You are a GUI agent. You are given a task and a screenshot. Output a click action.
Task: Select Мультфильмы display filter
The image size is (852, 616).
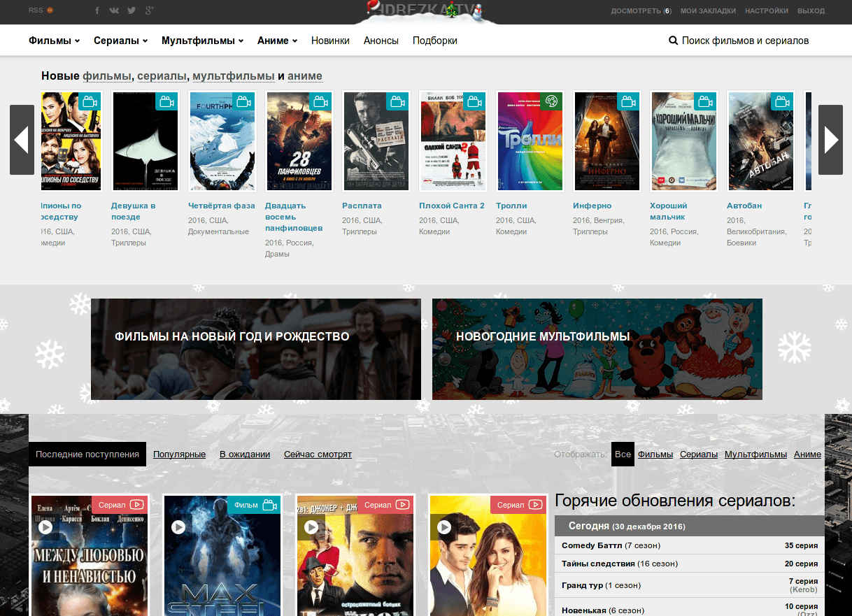755,454
